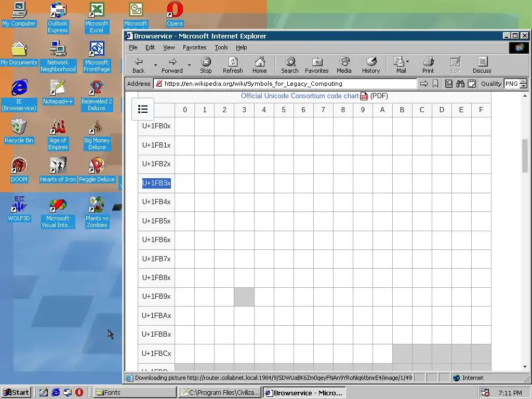Launch Opera browser desktop shortcut
Viewport: 532px width, 399px height.
click(175, 14)
